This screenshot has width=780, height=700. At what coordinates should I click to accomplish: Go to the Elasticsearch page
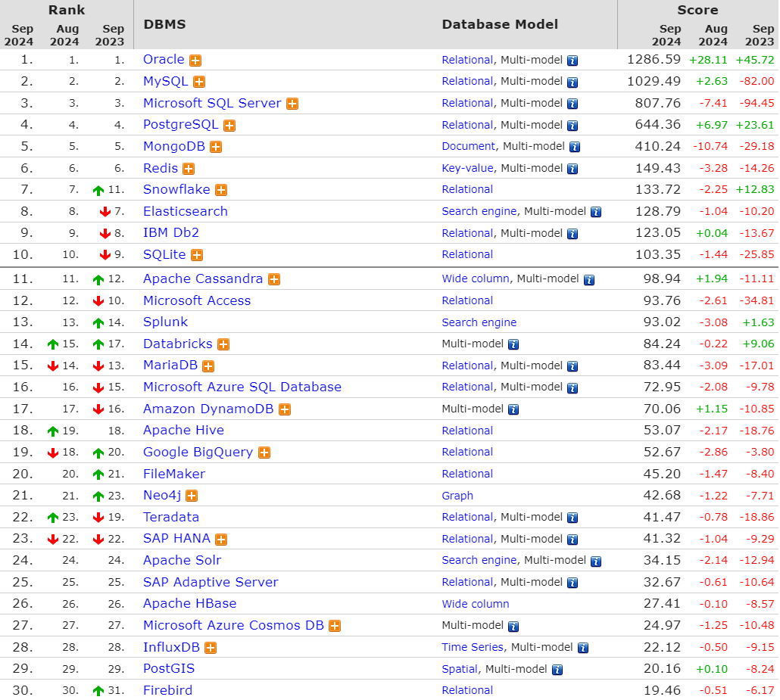pos(186,211)
